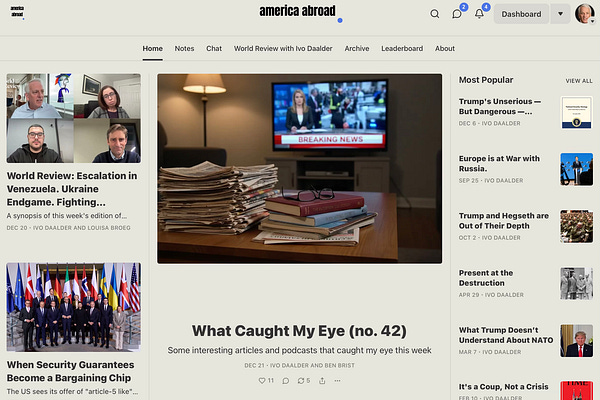Open When Security Guarantees Become a Bargaining Chip
This screenshot has height=400, width=600.
(70, 371)
